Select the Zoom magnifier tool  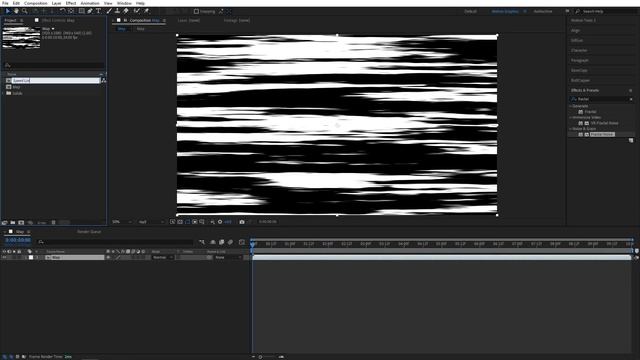pyautogui.click(x=25, y=11)
